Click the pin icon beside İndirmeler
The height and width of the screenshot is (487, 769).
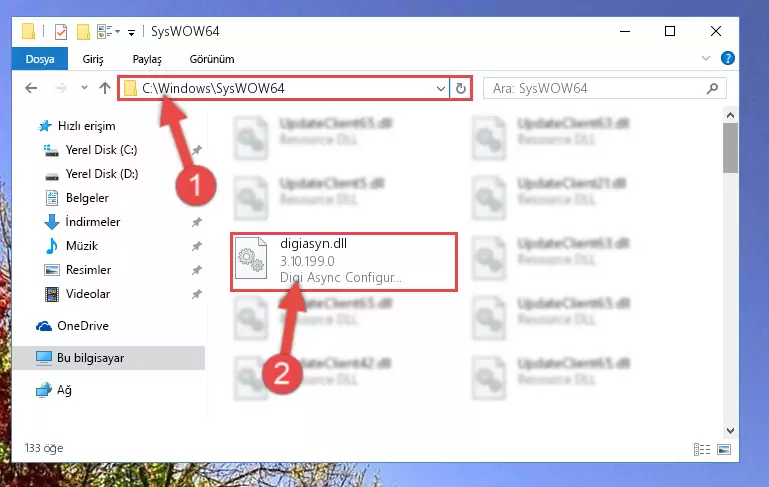[197, 222]
